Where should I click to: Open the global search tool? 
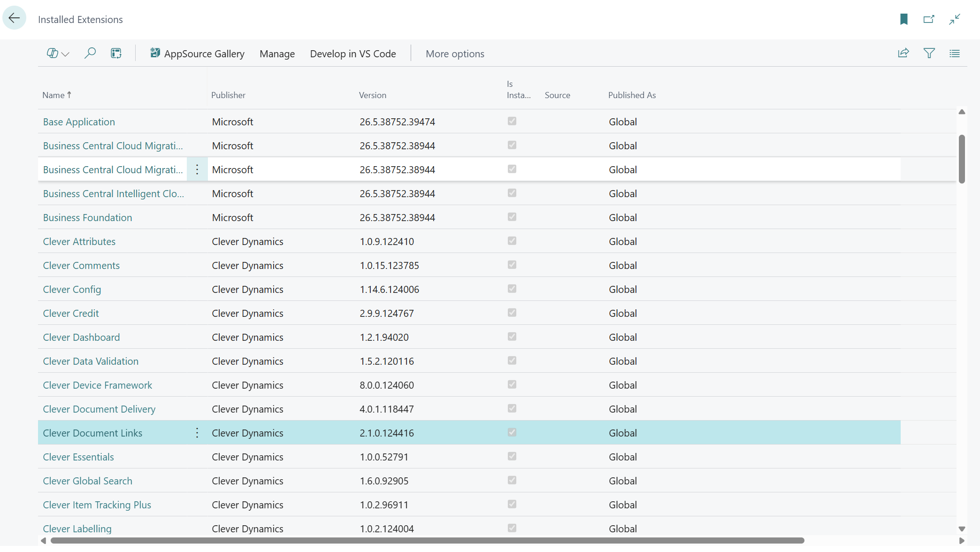click(90, 53)
